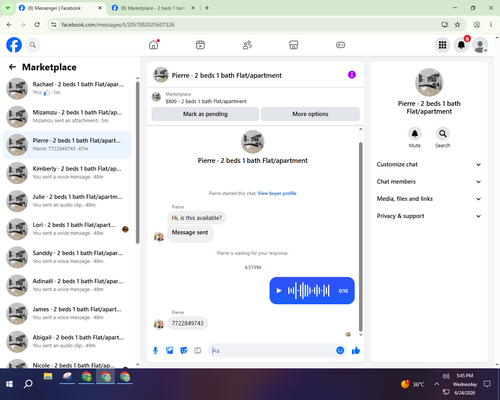
Task: Click the Message sent bubble
Action: point(190,233)
